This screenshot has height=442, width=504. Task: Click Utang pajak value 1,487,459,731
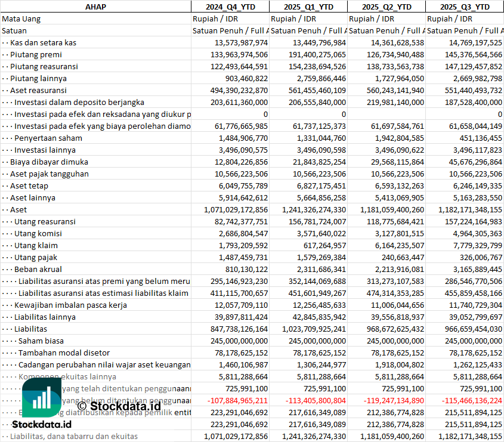243,258
